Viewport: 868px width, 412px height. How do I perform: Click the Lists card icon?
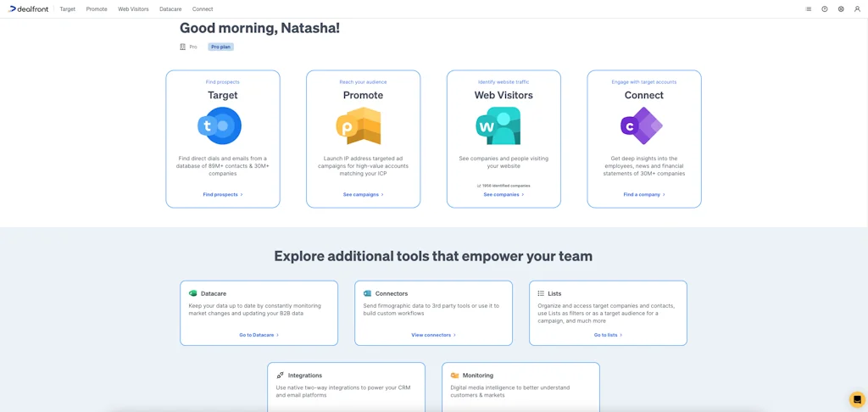(x=541, y=293)
